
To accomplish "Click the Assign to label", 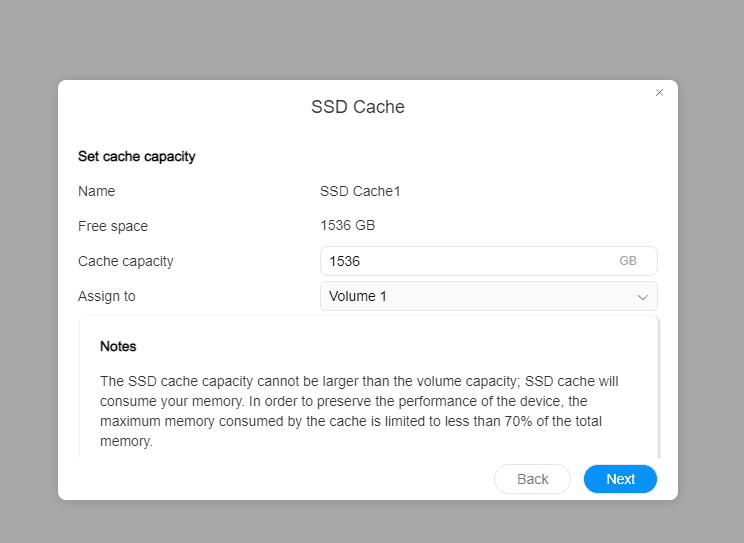I will coord(107,296).
